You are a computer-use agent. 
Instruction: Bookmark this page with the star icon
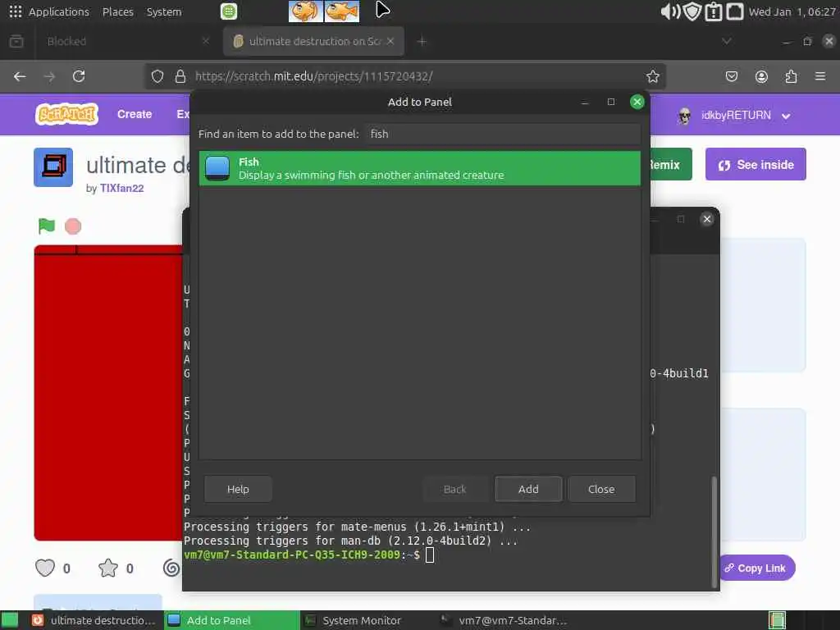pos(652,76)
